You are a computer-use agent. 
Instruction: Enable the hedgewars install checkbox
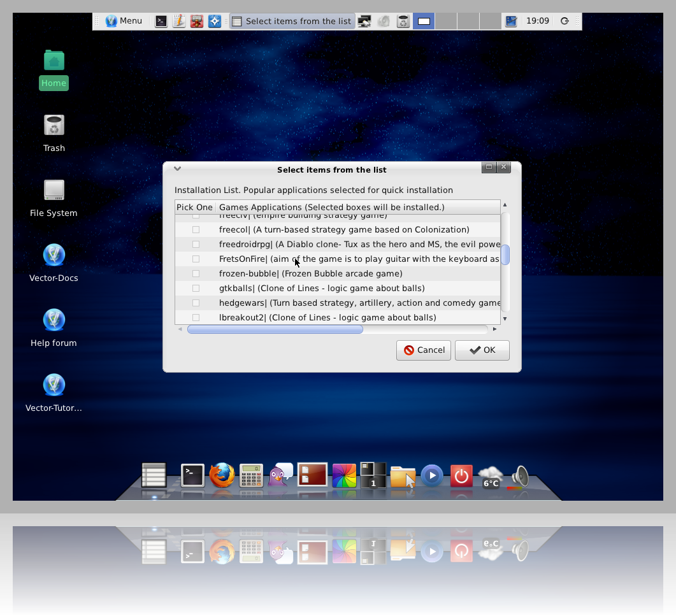(x=196, y=303)
